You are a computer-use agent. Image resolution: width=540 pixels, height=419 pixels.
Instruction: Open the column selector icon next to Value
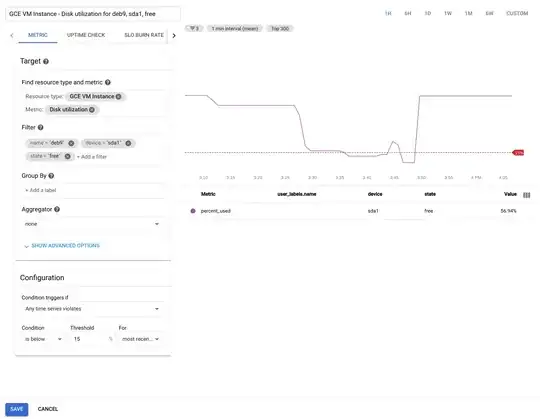(x=527, y=195)
